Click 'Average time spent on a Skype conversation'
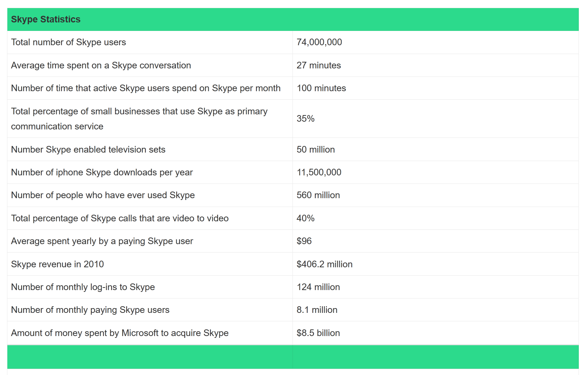The height and width of the screenshot is (375, 588). pos(101,65)
